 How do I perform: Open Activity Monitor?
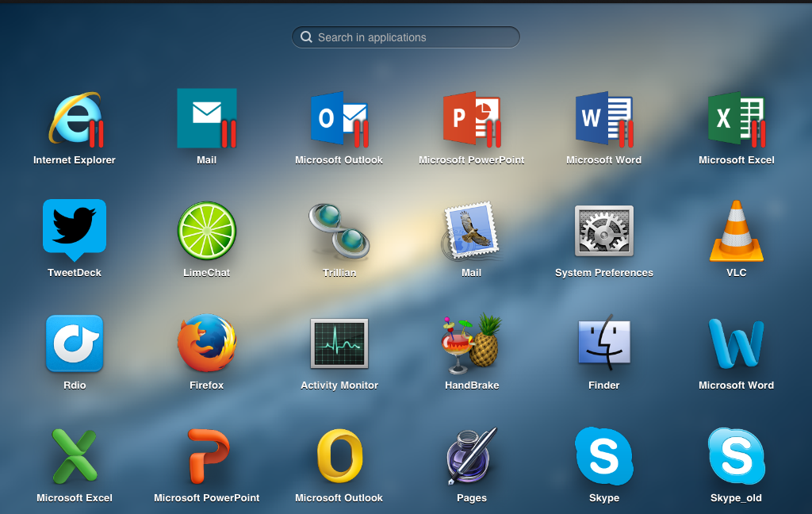pyautogui.click(x=339, y=343)
